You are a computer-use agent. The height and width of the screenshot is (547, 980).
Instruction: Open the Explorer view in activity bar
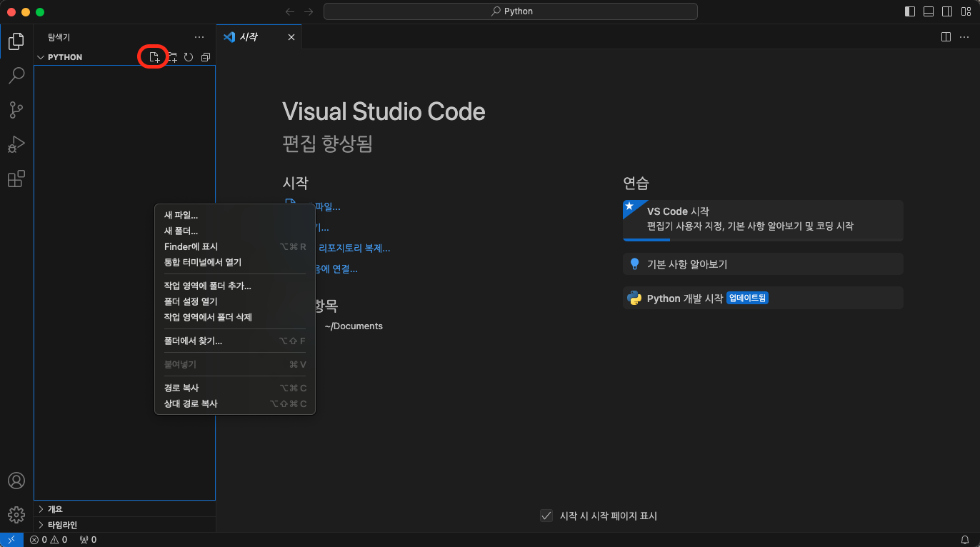point(16,41)
